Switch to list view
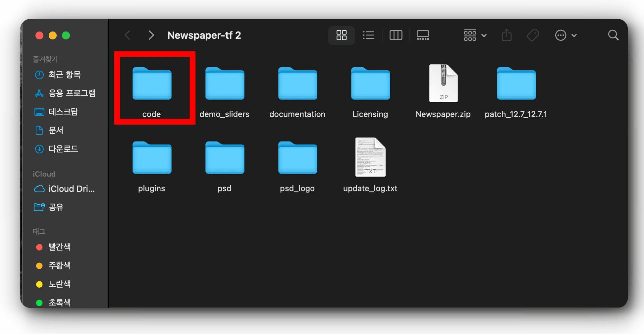The image size is (644, 334). tap(368, 35)
